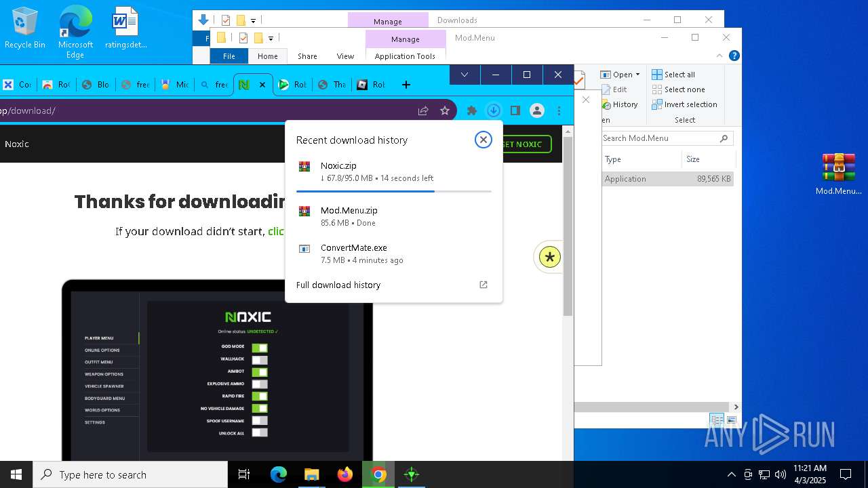Click Properties checkmark icon in Downloads title bar

(x=226, y=20)
